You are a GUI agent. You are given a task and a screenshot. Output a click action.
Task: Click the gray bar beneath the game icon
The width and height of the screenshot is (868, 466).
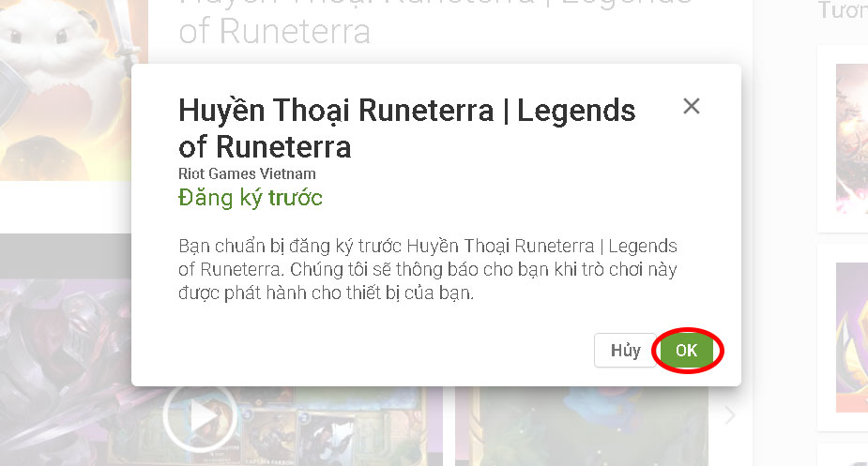click(x=66, y=256)
